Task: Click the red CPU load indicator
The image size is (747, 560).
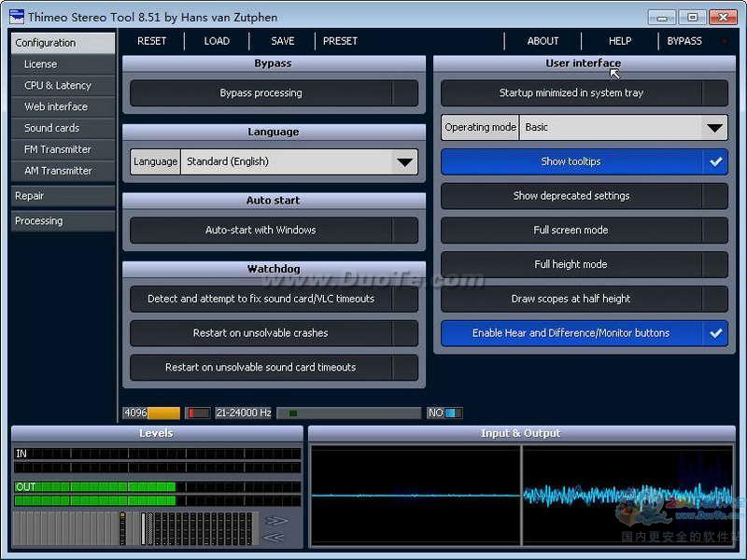Action: [197, 413]
